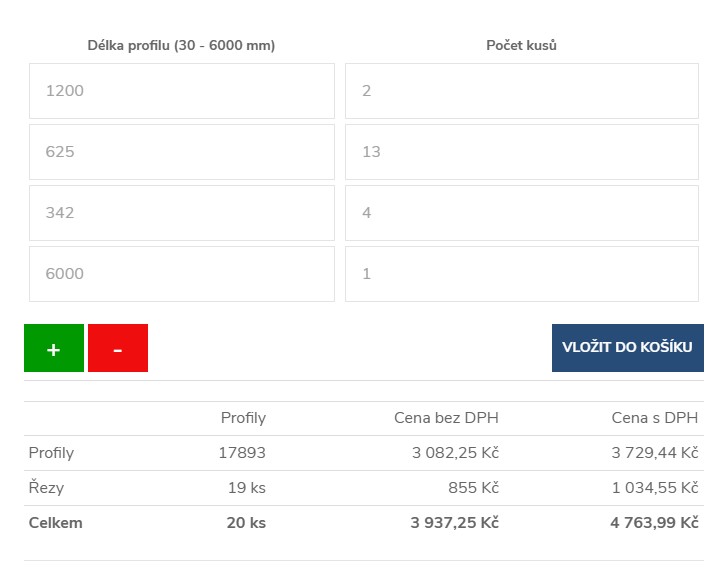
Task: Click the quantity field showing 1
Action: pos(521,274)
